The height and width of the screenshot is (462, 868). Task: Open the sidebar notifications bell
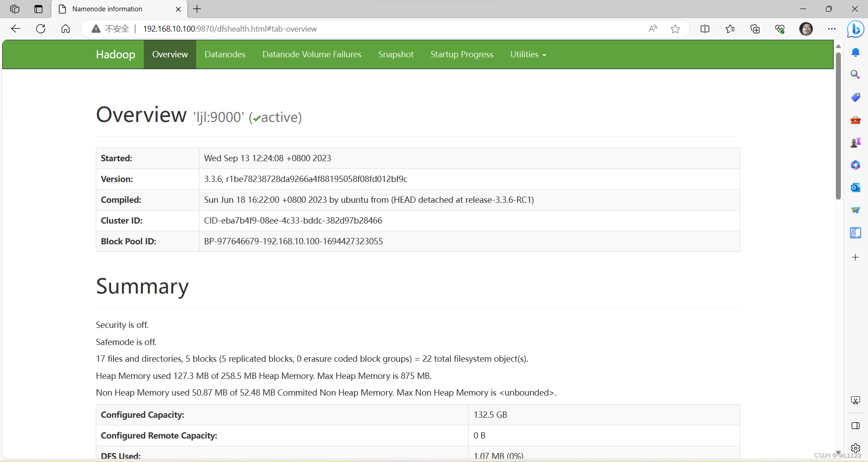coord(855,52)
